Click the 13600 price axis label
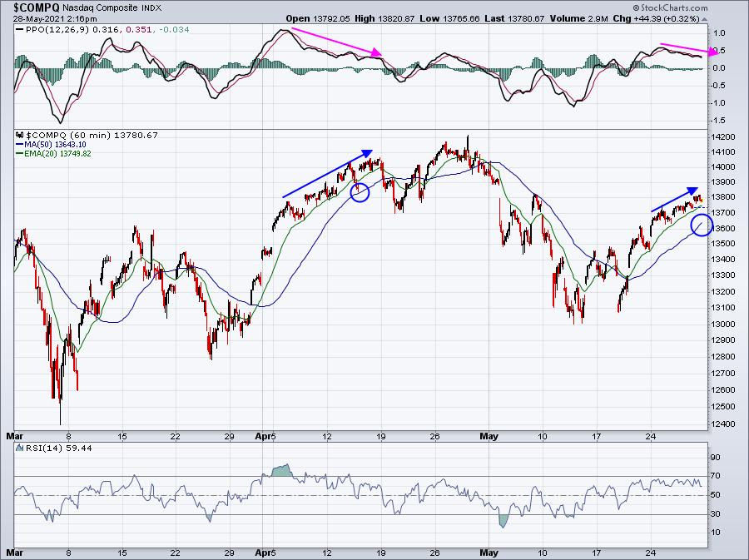This screenshot has height=560, width=749. [x=724, y=228]
